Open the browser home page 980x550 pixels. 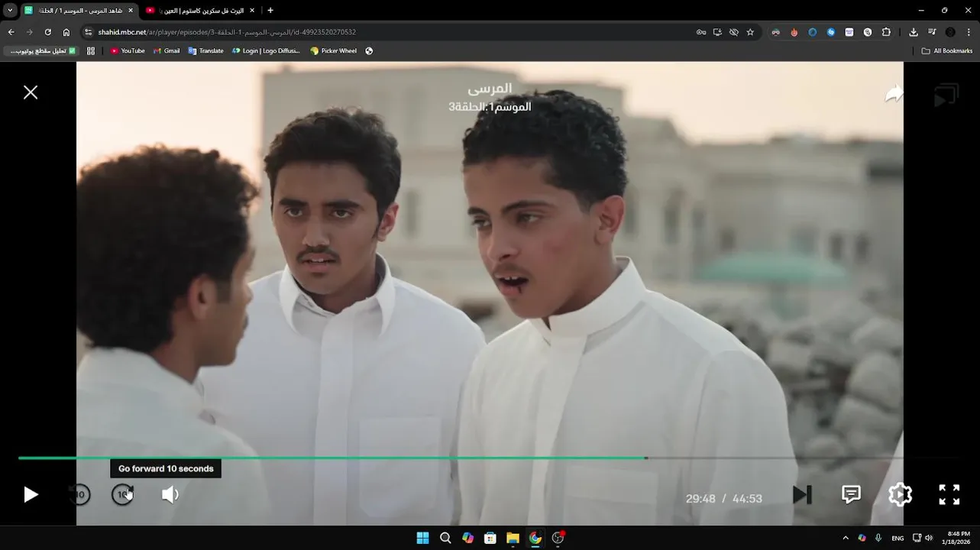click(66, 32)
